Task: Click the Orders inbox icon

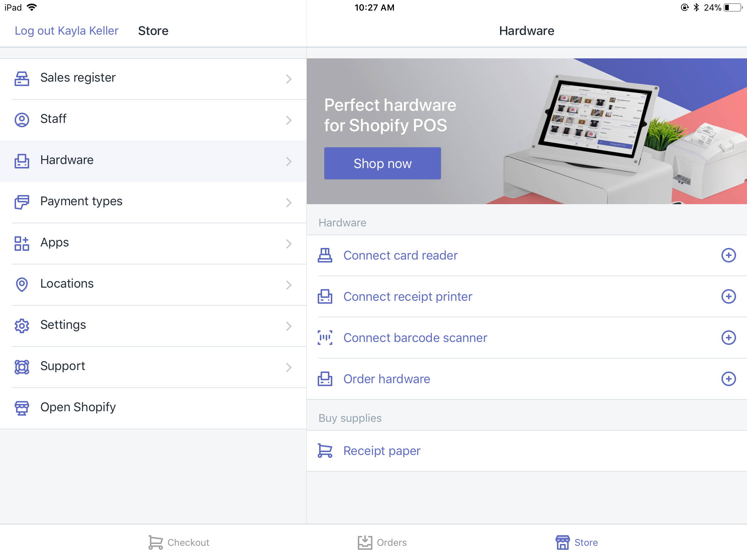Action: [365, 542]
